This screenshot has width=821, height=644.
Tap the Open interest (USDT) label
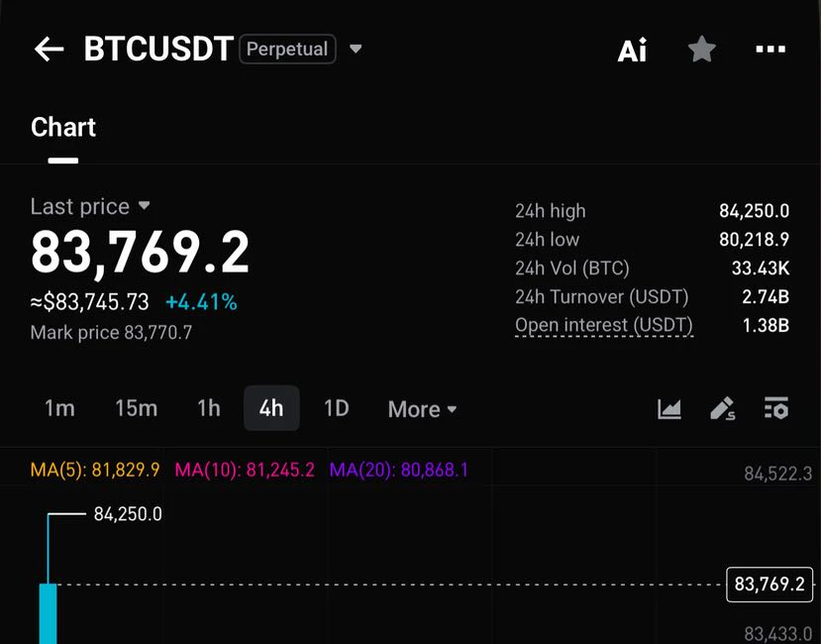click(x=604, y=325)
